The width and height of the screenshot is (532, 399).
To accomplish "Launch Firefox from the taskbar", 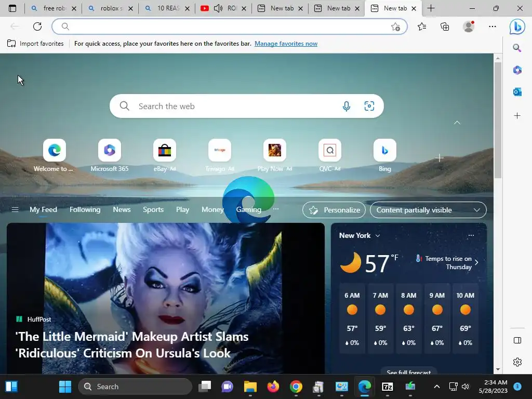I will pyautogui.click(x=273, y=387).
